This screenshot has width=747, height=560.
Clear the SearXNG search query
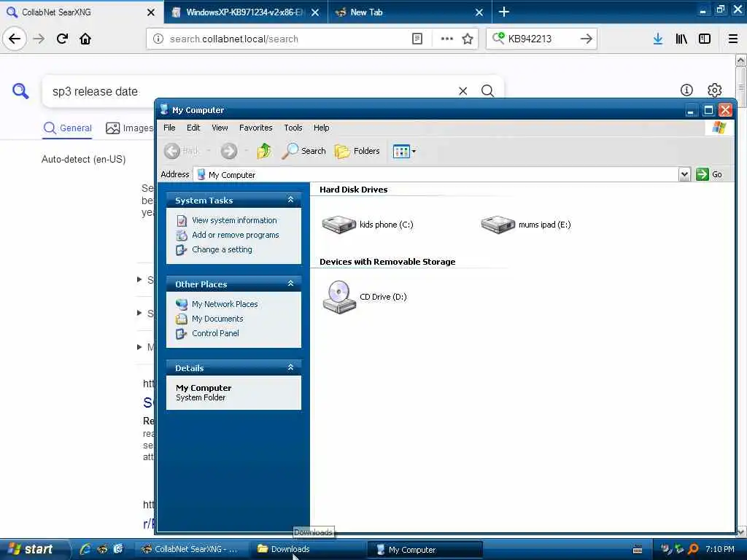coord(462,91)
